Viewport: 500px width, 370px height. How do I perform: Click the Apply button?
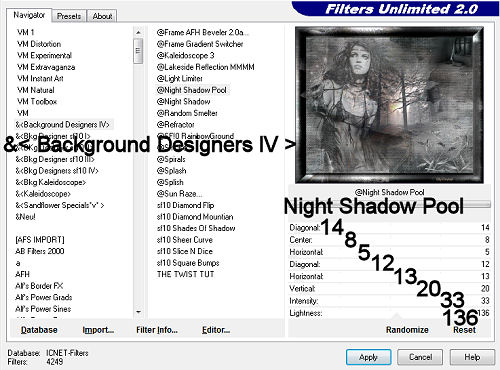pyautogui.click(x=368, y=357)
